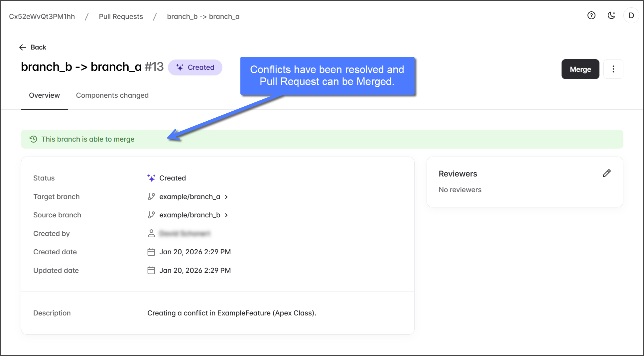
Task: Click the source branch git icon
Action: point(151,215)
